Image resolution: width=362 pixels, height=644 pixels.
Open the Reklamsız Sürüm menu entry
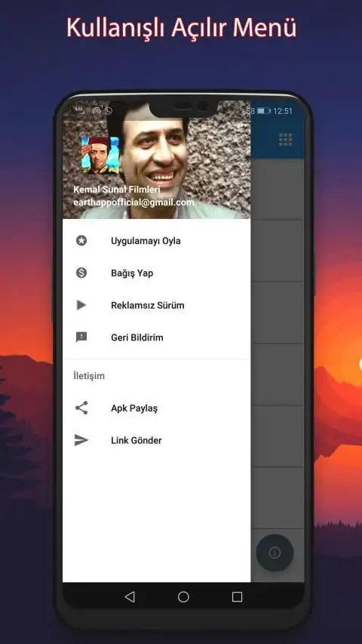coord(156,305)
